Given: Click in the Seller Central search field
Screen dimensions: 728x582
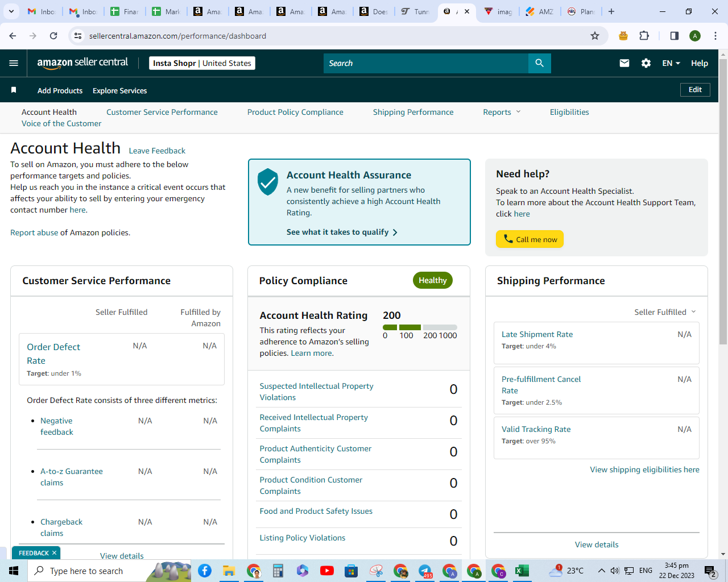Looking at the screenshot, I should (426, 63).
